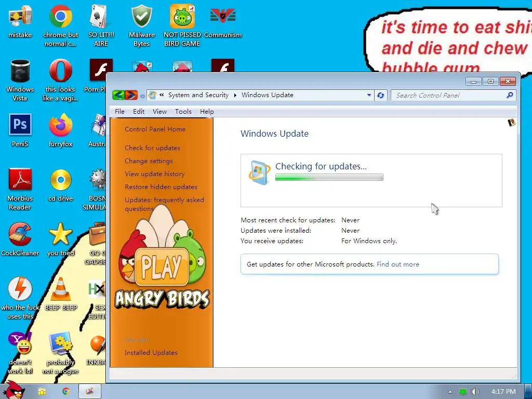Screen dimensions: 532x399
Task: Click Check for updates link
Action: click(152, 148)
